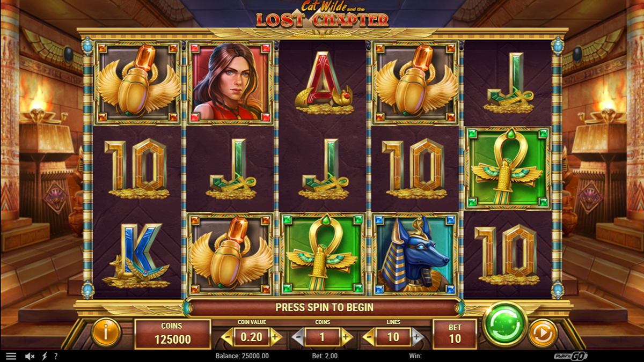Screen dimensions: 644x362
Task: Open help question mark icon
Action: point(56,356)
